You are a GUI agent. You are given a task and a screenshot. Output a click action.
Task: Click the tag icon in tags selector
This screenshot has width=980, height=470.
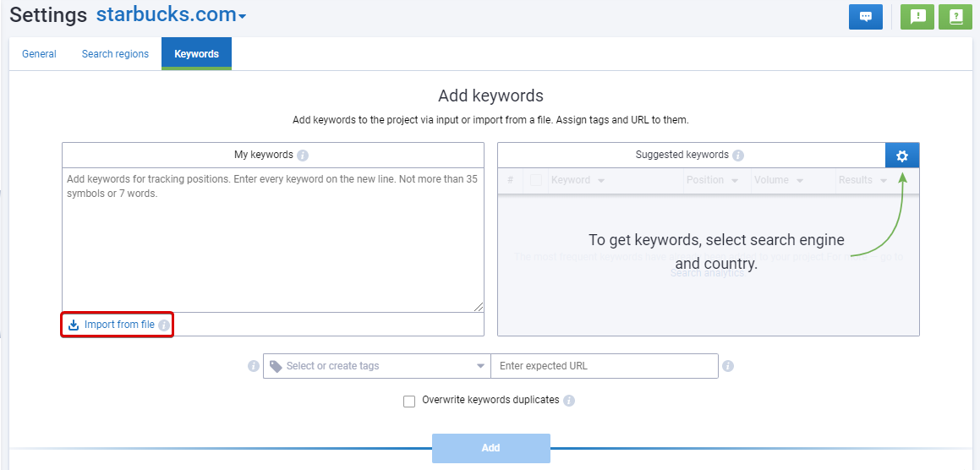tap(276, 366)
